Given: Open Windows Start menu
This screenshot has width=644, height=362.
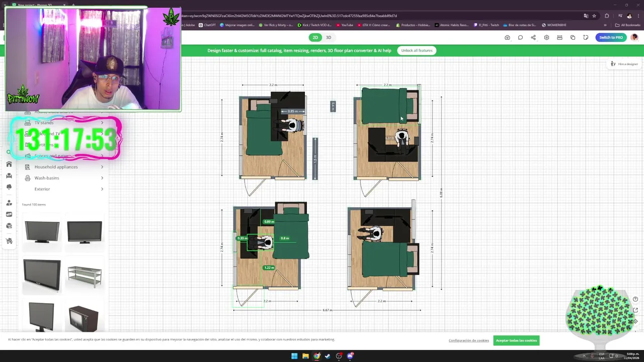Looking at the screenshot, I should (x=294, y=356).
